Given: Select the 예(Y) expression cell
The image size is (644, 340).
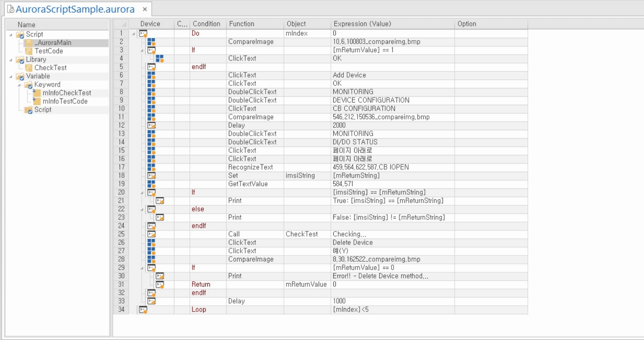Looking at the screenshot, I should pos(393,251).
